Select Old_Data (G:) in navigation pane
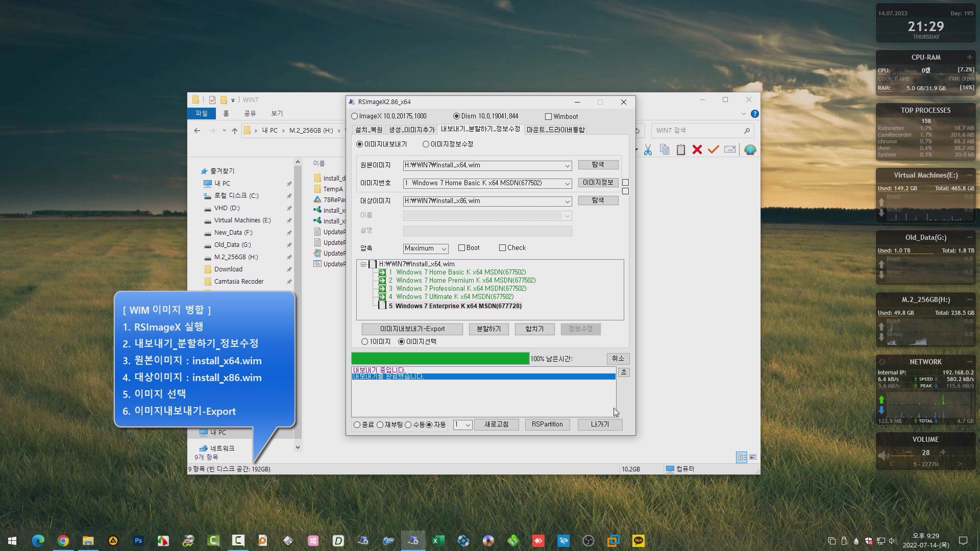980x551 pixels. coord(232,245)
